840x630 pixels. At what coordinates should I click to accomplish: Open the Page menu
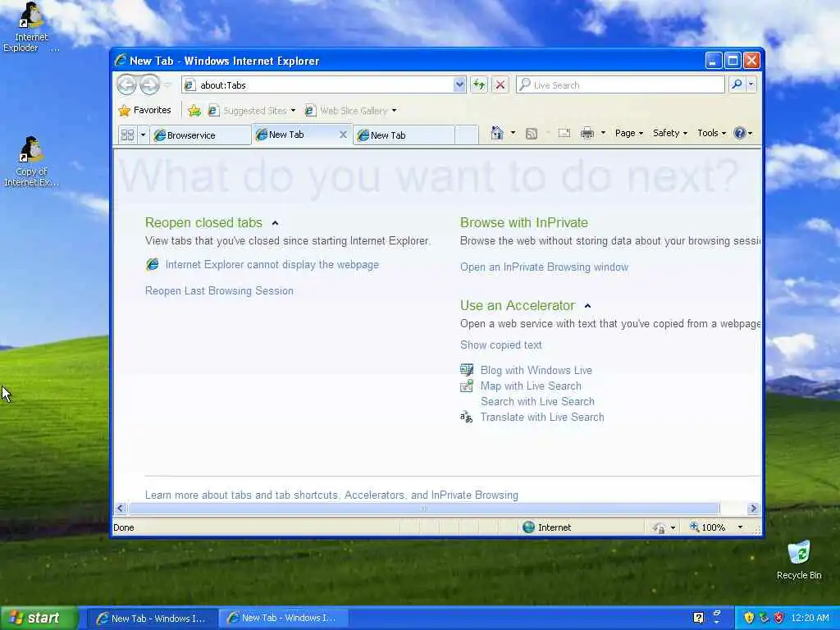(629, 133)
